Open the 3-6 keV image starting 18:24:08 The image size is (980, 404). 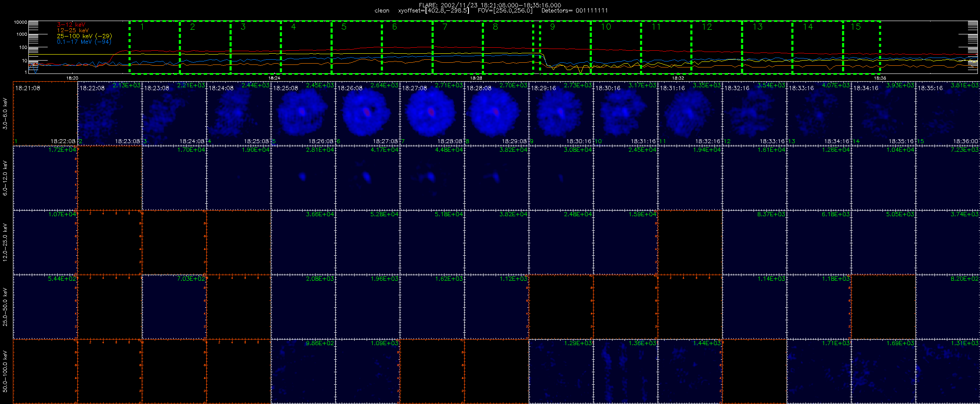click(239, 113)
